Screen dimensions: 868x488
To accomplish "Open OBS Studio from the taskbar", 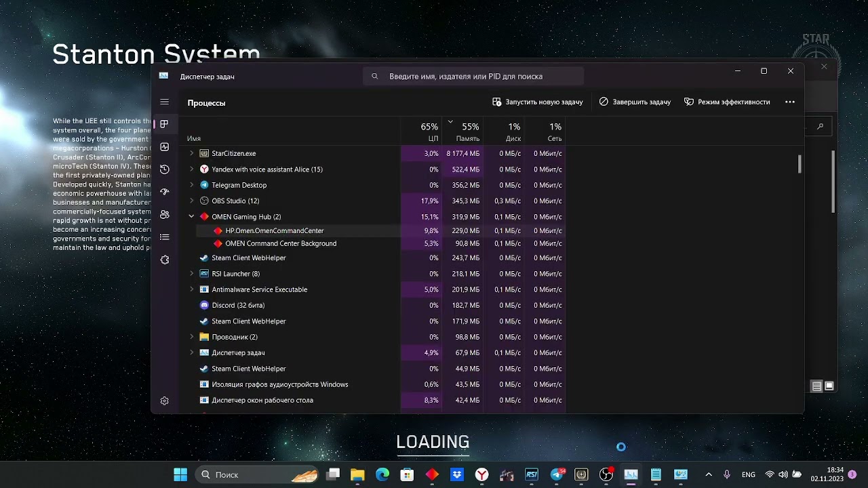I will click(606, 474).
